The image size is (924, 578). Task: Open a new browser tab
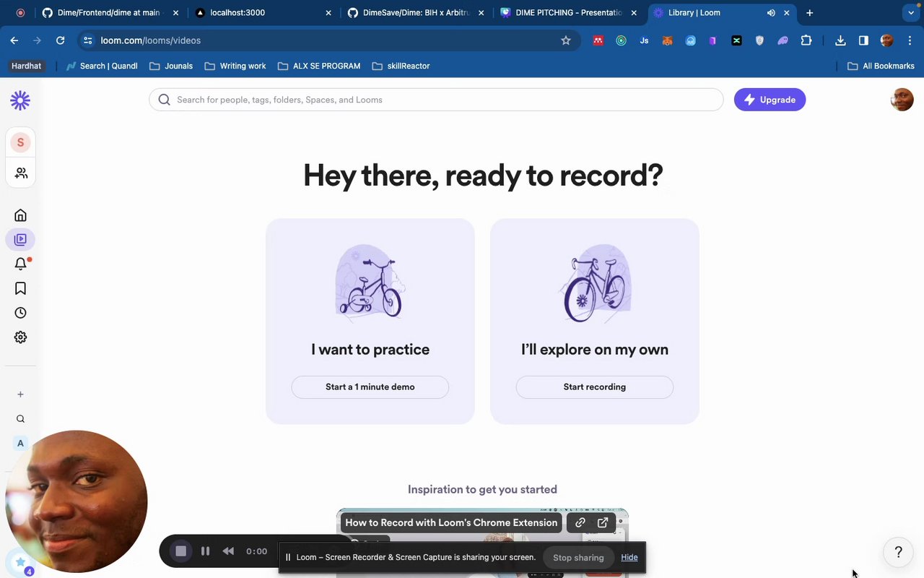tap(810, 12)
